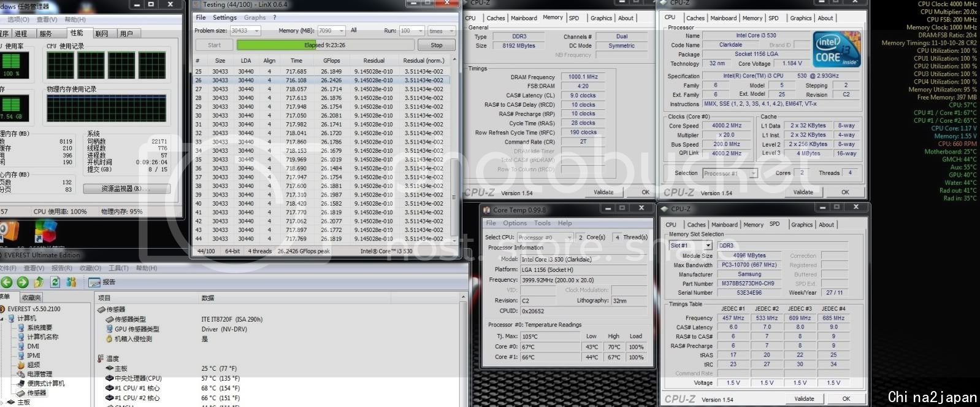Screen dimensions: 980x407
Task: Click the 温度 thermometer icon in EVEREST
Action: pos(101,359)
